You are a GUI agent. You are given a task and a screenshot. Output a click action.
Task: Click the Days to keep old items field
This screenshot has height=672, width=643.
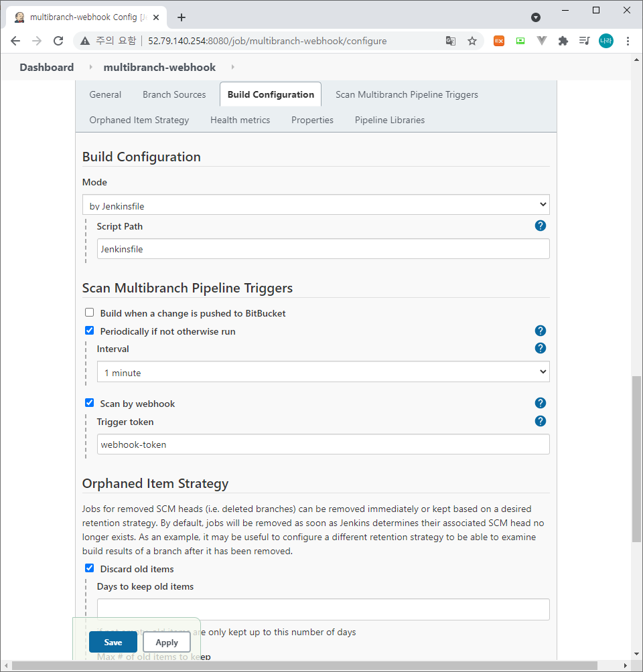click(x=323, y=610)
